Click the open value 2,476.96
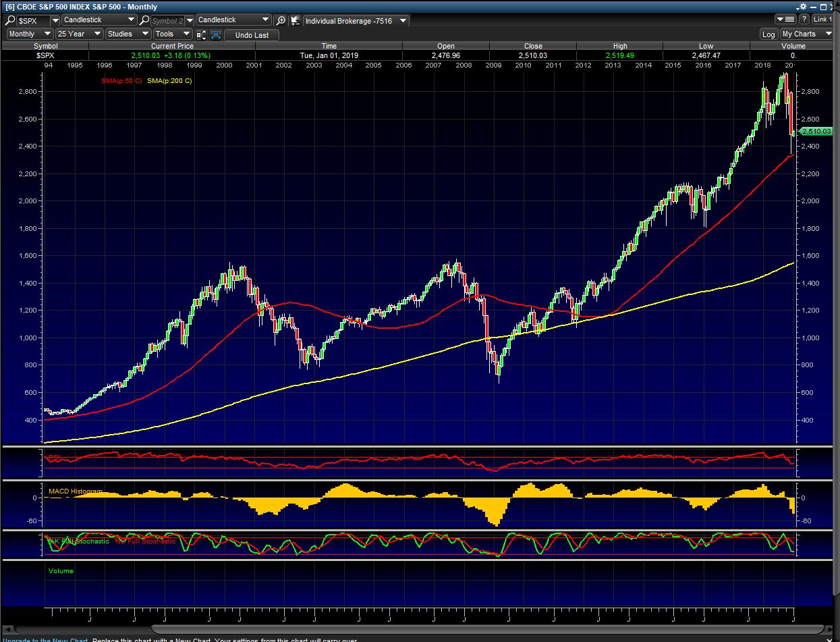 [x=446, y=55]
